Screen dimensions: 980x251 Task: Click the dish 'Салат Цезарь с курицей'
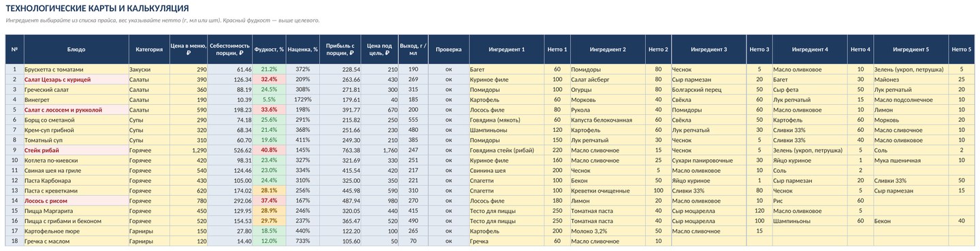pyautogui.click(x=76, y=80)
